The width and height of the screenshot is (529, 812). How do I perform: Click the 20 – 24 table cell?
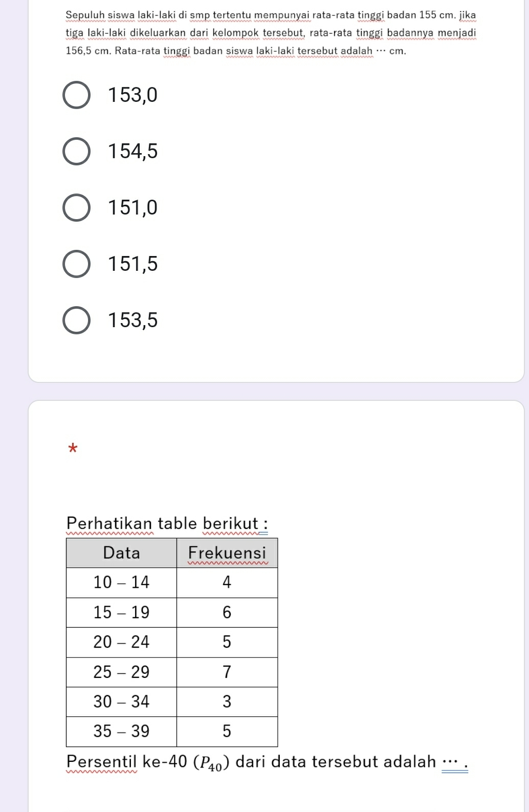click(121, 642)
